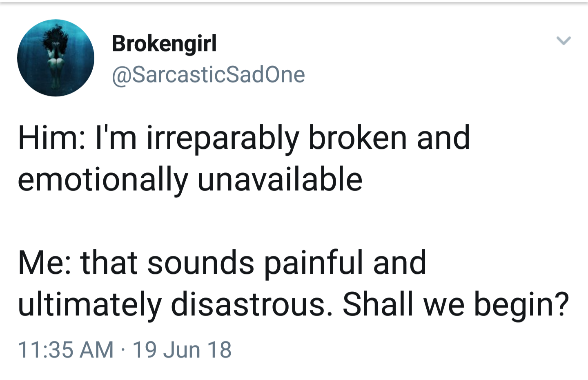Click the Brokengirl display name
This screenshot has width=588, height=380.
164,43
